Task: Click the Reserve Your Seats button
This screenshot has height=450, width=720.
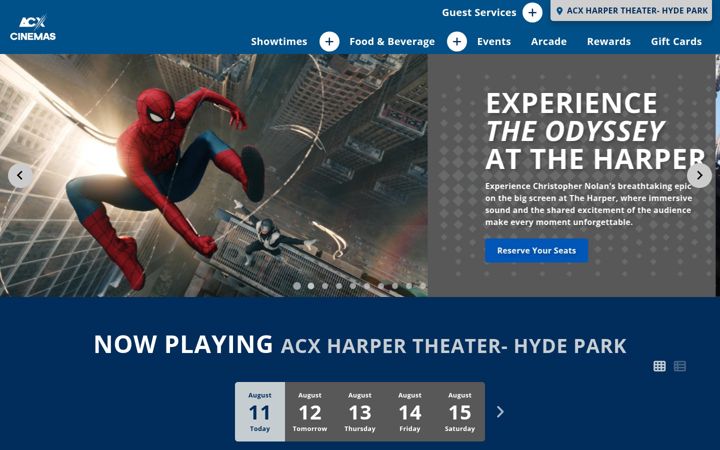Action: point(536,251)
